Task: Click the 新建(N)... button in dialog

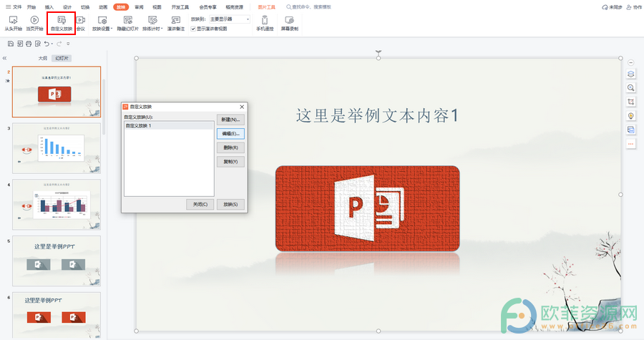Action: point(230,120)
